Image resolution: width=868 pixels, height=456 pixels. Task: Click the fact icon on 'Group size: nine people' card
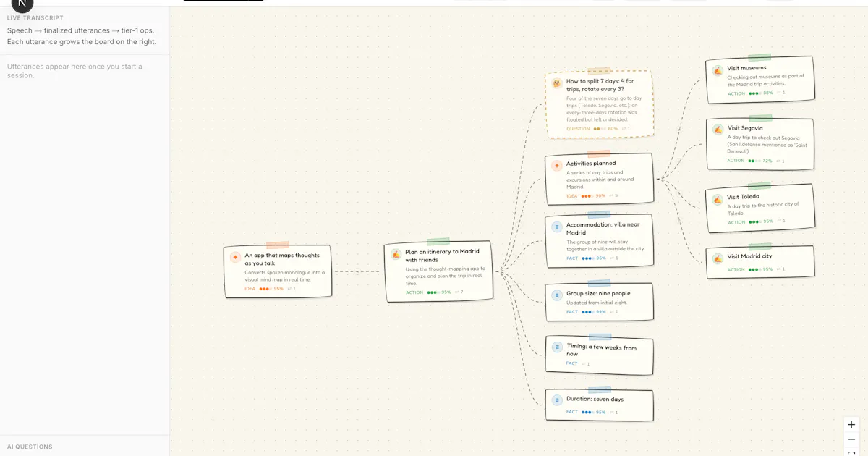point(557,295)
